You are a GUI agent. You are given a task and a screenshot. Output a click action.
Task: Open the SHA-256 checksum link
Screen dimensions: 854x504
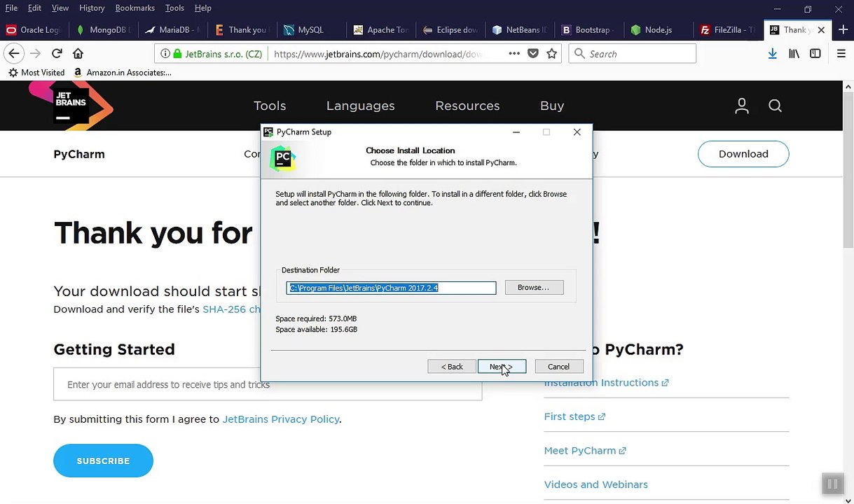click(232, 309)
